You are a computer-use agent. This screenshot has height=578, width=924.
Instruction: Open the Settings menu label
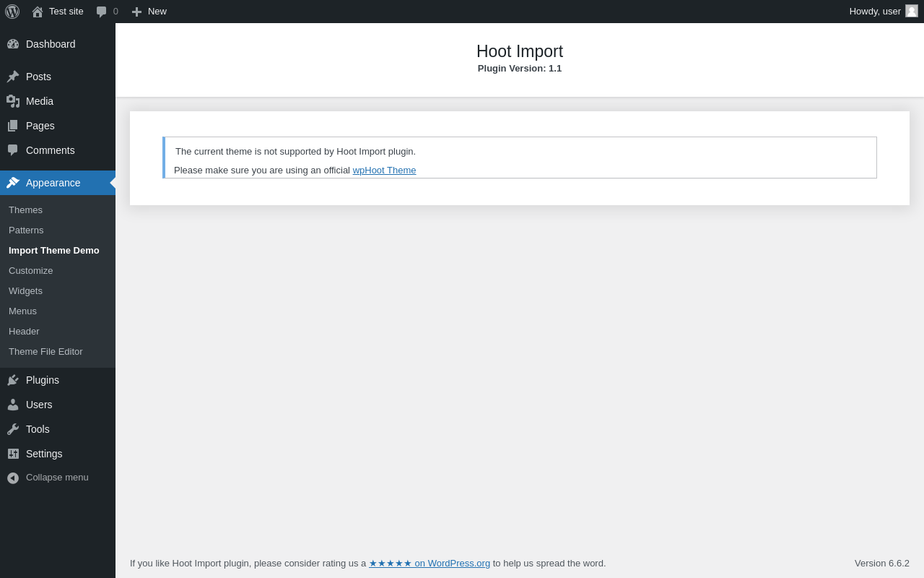(x=44, y=454)
